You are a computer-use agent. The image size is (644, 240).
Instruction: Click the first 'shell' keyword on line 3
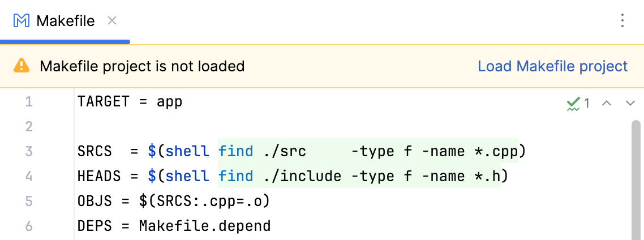point(188,152)
